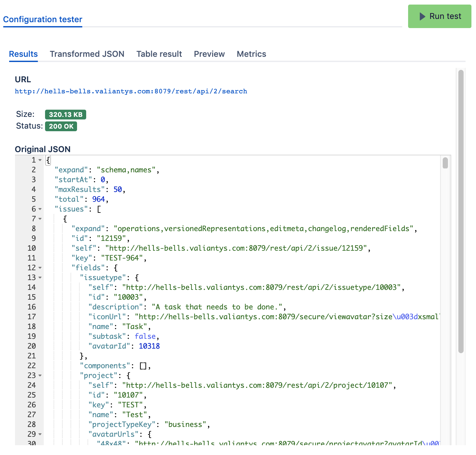Open the Configuration tester tab
Image resolution: width=476 pixels, height=455 pixels.
tap(42, 20)
